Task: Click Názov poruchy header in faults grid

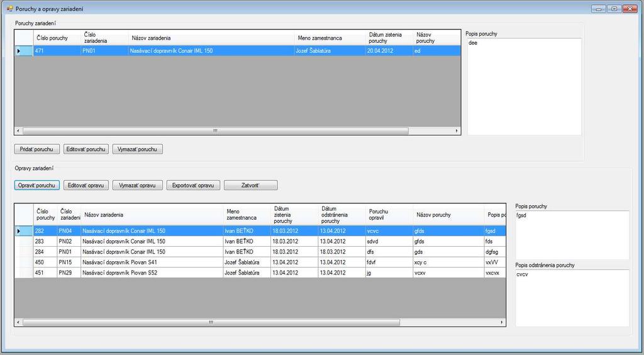Action: [x=437, y=38]
